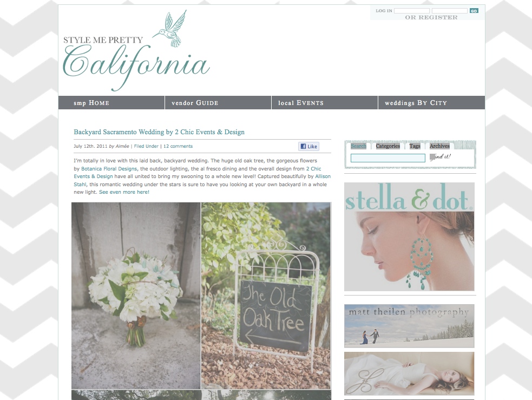This screenshot has width=532, height=400.
Task: Click the Stella & Dot advertisement banner
Action: pos(409,237)
